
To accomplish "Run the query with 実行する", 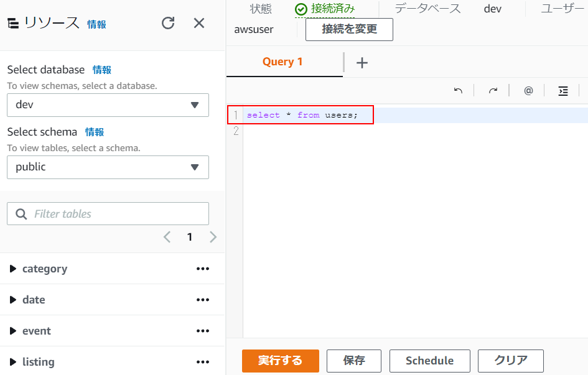I will [281, 361].
